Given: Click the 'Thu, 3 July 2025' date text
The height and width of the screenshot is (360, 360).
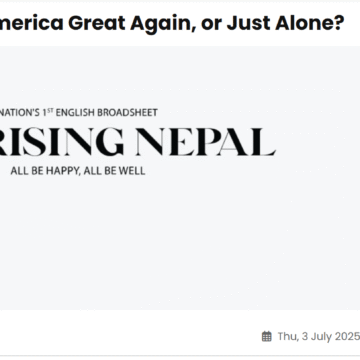Looking at the screenshot, I should pyautogui.click(x=319, y=336).
